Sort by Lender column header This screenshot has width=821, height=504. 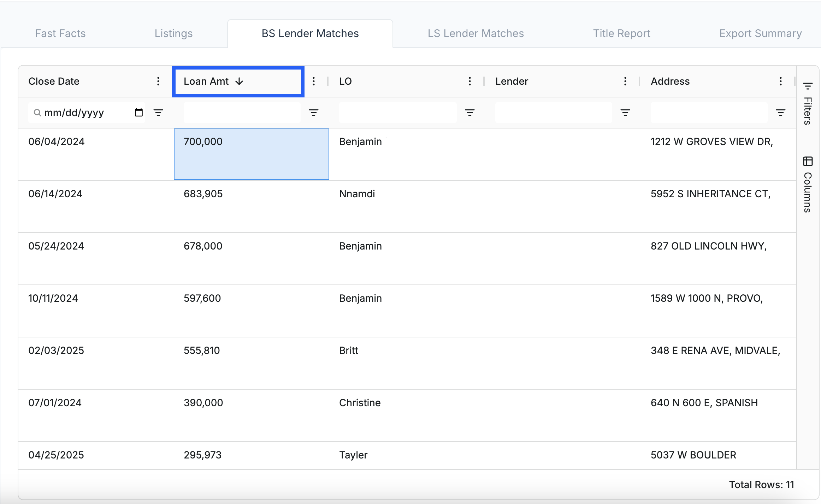(512, 82)
